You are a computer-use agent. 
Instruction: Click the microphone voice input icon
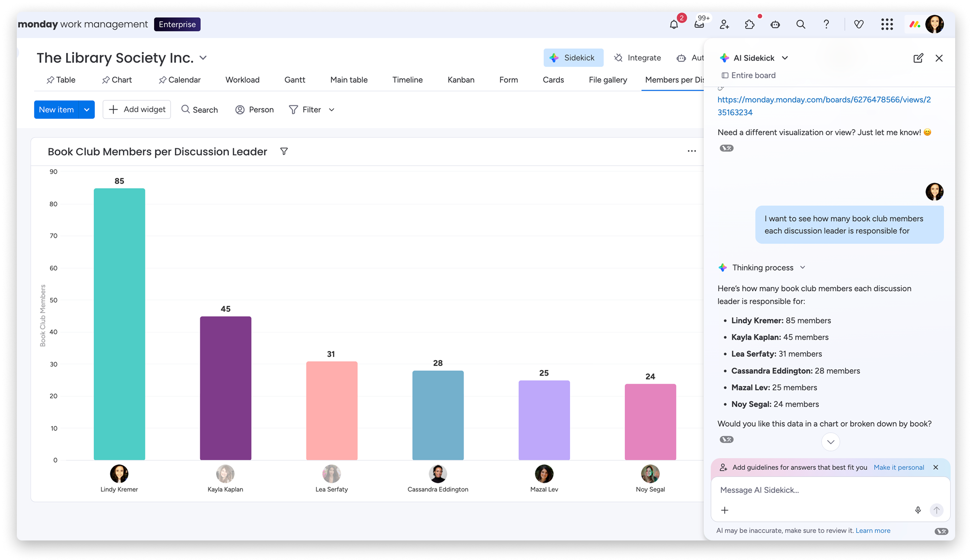click(918, 510)
